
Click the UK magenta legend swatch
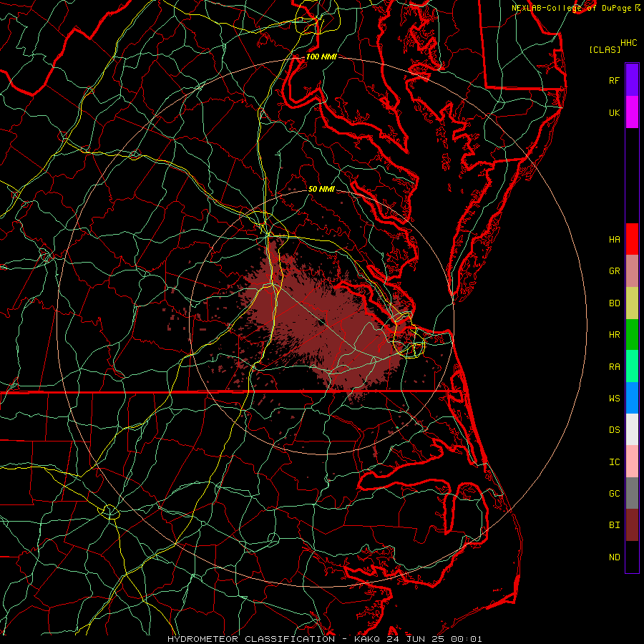pos(632,112)
